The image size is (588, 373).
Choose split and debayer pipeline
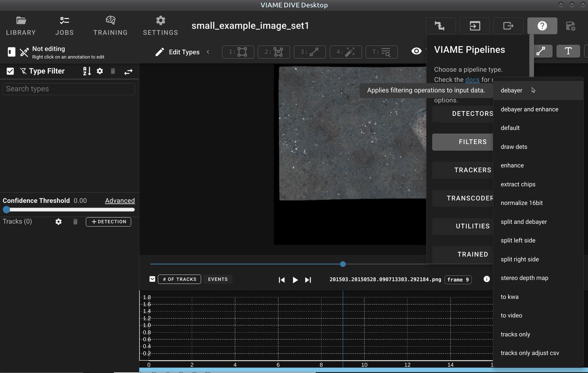click(x=538, y=222)
